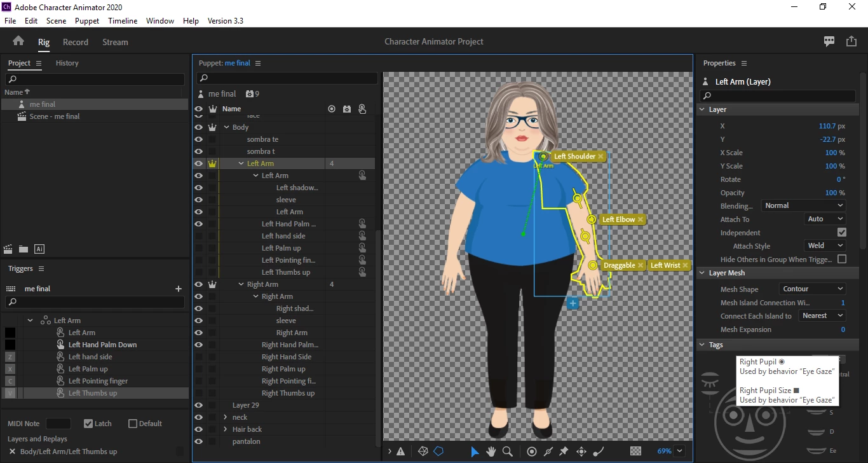Open the Puppet menu
868x463 pixels.
point(87,21)
